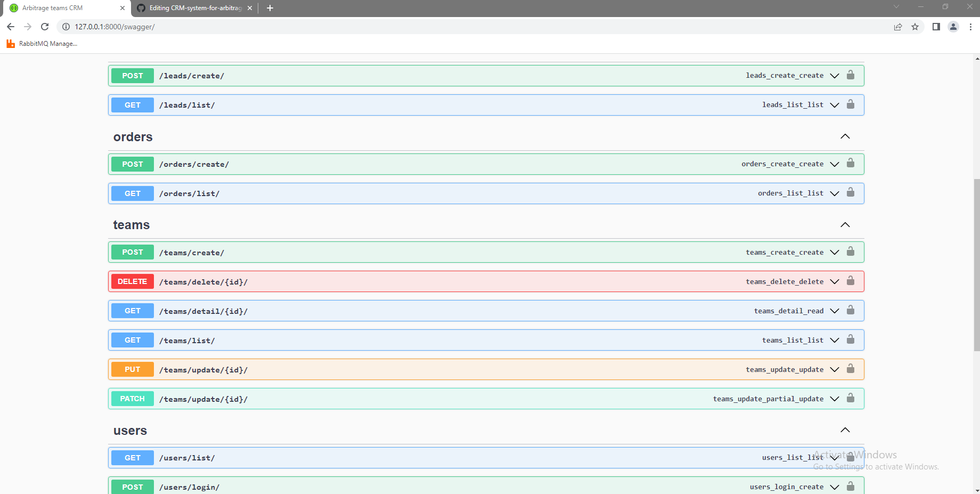Open the RabbitMQ Manage bookmark

coord(42,43)
